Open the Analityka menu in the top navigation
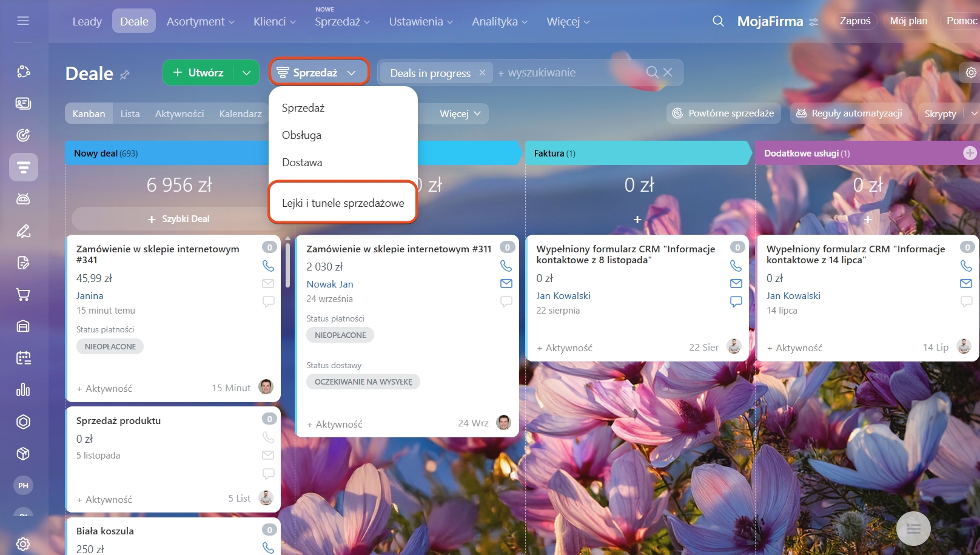 [x=500, y=22]
